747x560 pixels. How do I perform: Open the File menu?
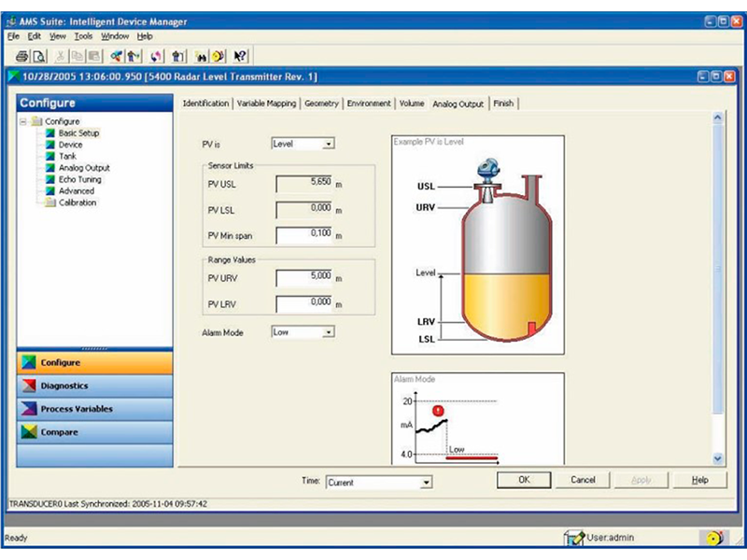(x=13, y=36)
